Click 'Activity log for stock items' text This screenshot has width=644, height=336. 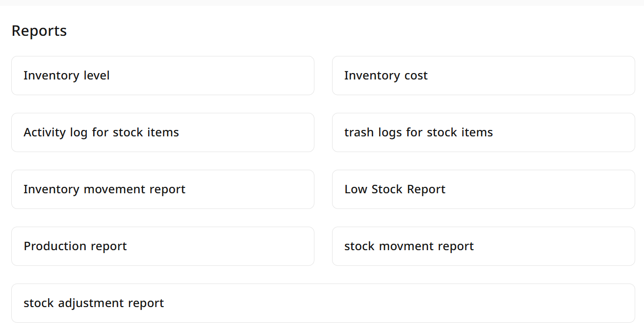point(101,132)
